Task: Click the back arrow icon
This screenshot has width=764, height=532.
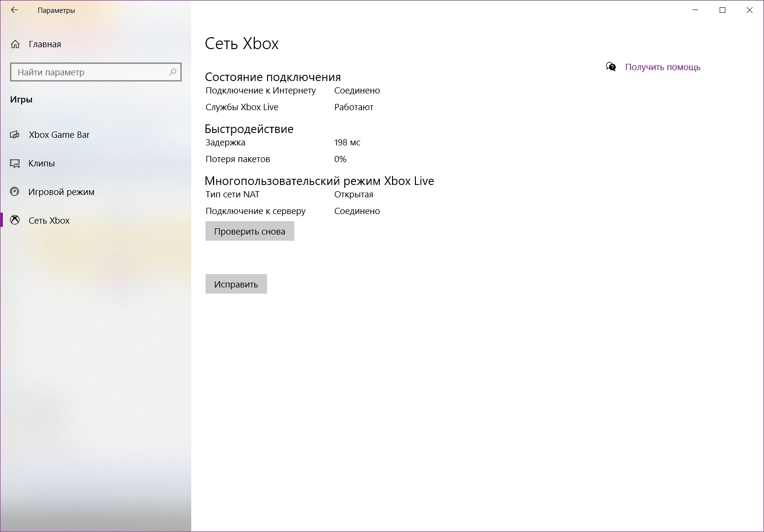Action: point(15,10)
